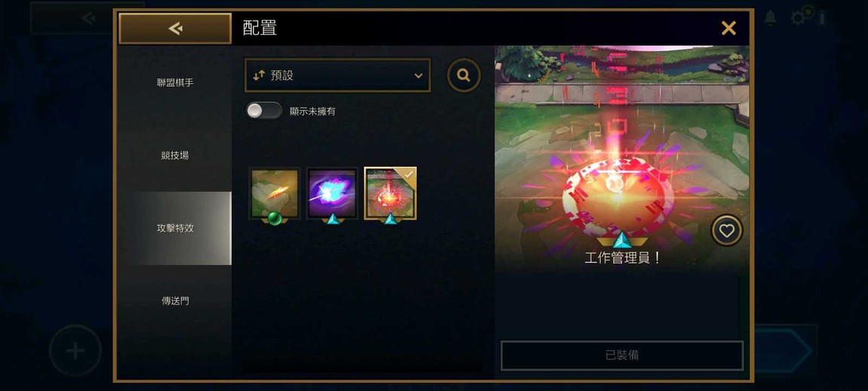
Task: Close the 配置 dialog with the X
Action: (x=728, y=28)
